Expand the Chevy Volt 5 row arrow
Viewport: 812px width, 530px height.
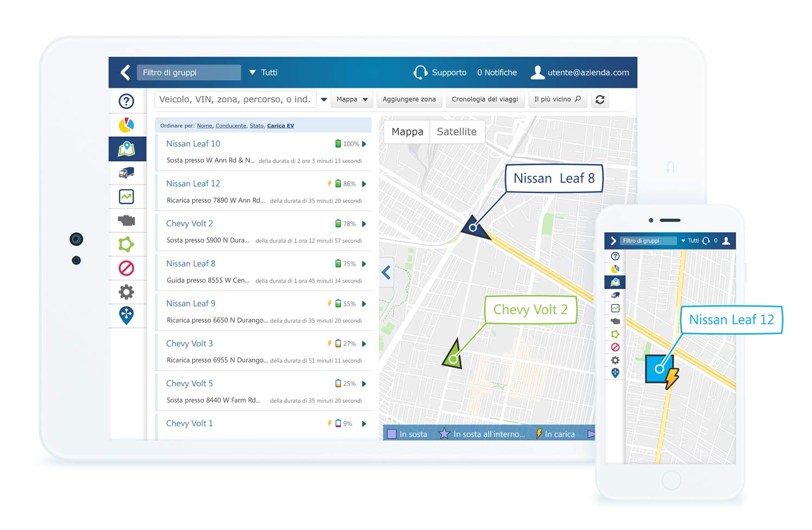coord(364,384)
